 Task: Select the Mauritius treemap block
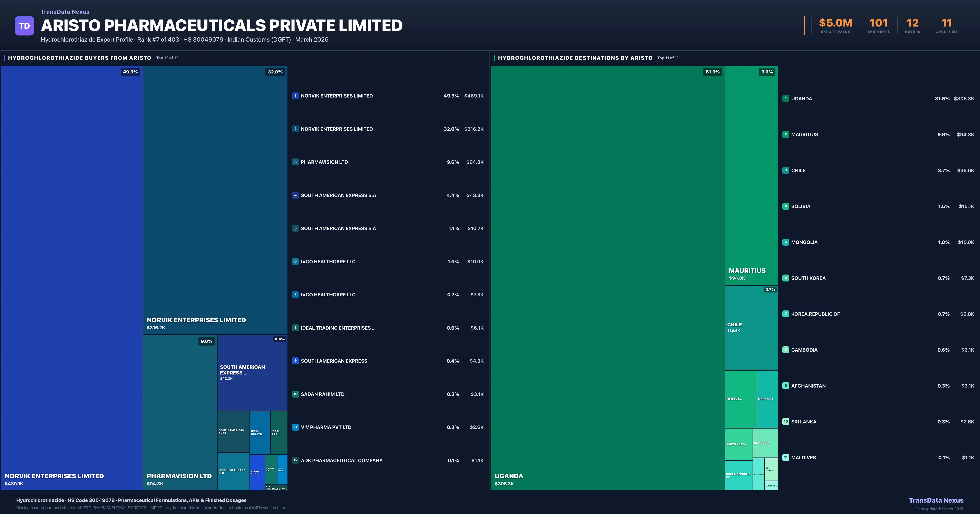751,175
